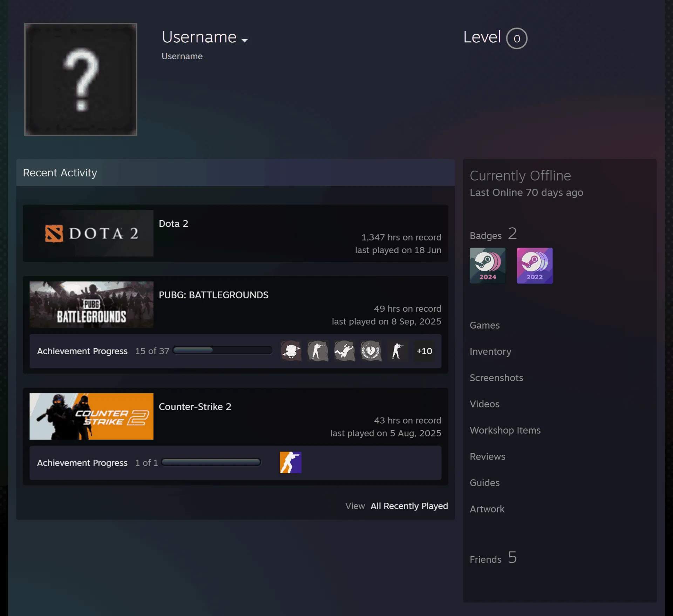Click the Dota 2 title link

click(x=174, y=224)
